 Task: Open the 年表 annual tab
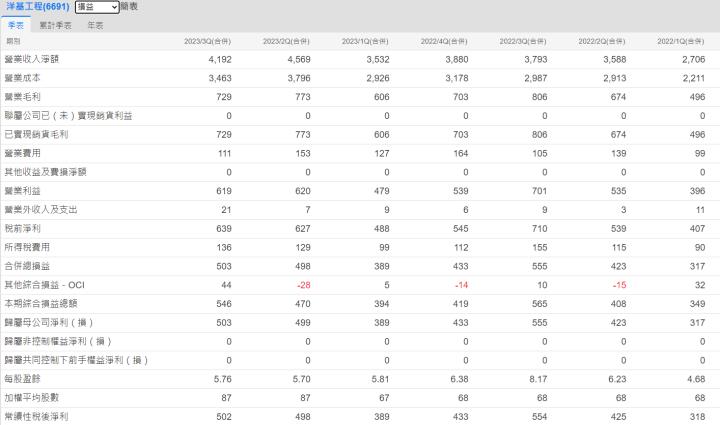point(95,24)
